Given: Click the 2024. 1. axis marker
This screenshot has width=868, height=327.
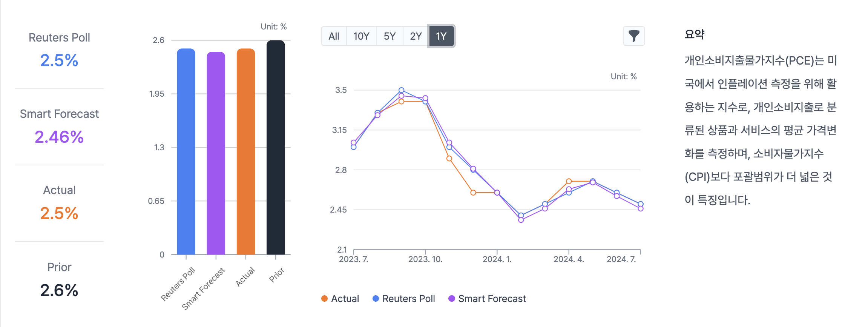Looking at the screenshot, I should point(497,259).
